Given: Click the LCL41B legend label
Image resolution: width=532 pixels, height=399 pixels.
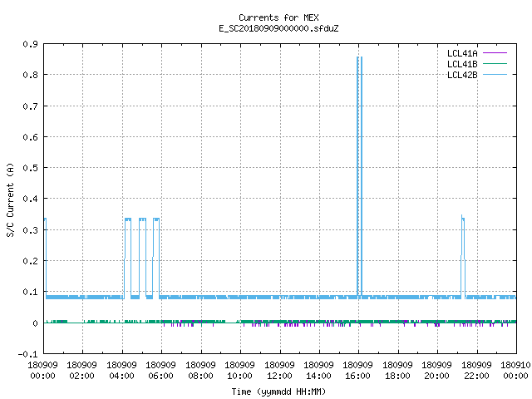Looking at the screenshot, I should click(x=462, y=64).
